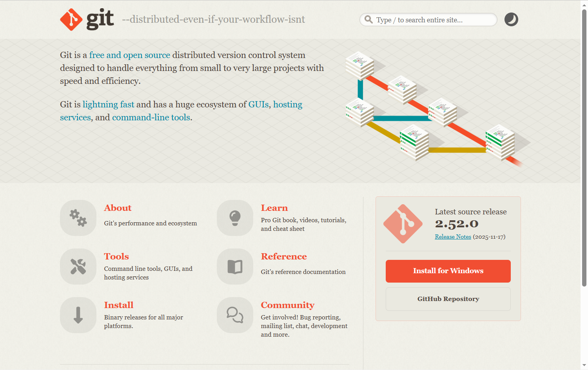Open the Release Notes link
588x370 pixels.
tap(453, 237)
